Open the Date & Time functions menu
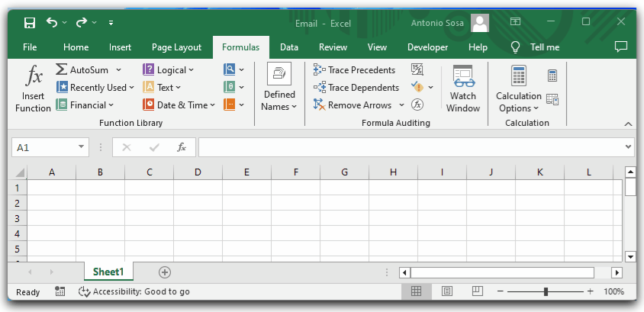644x312 pixels. 179,105
